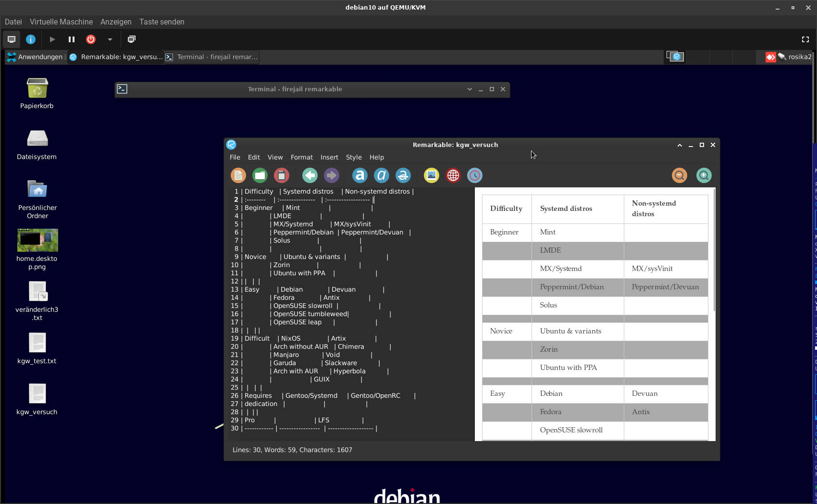Select the Persönlicher Ordner desktop icon
817x504 pixels.
37,199
